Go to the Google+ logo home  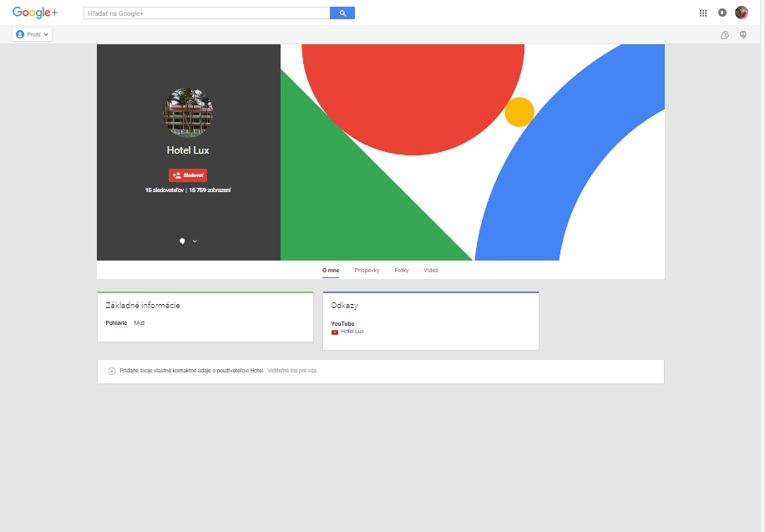(34, 13)
